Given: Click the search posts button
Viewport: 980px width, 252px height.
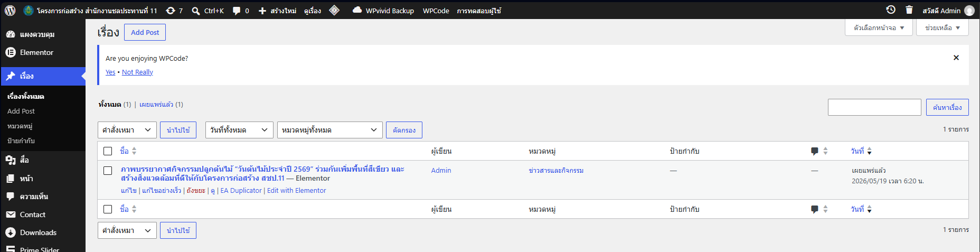Looking at the screenshot, I should pos(947,107).
